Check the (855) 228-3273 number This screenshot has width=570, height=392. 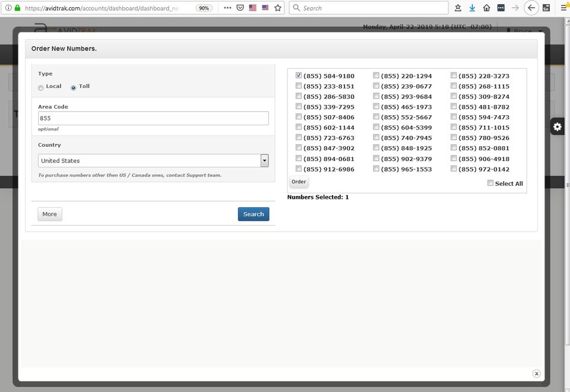(454, 75)
